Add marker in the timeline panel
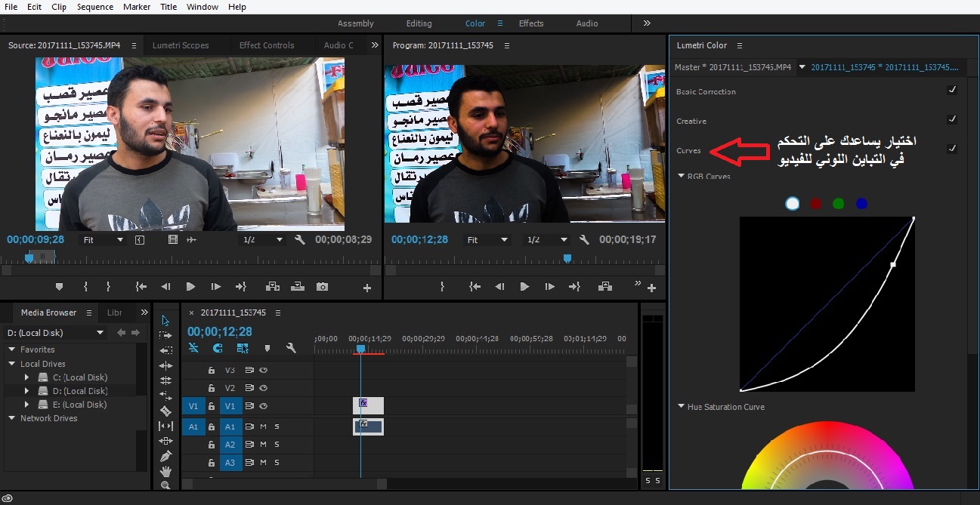The width and height of the screenshot is (980, 505). click(267, 348)
